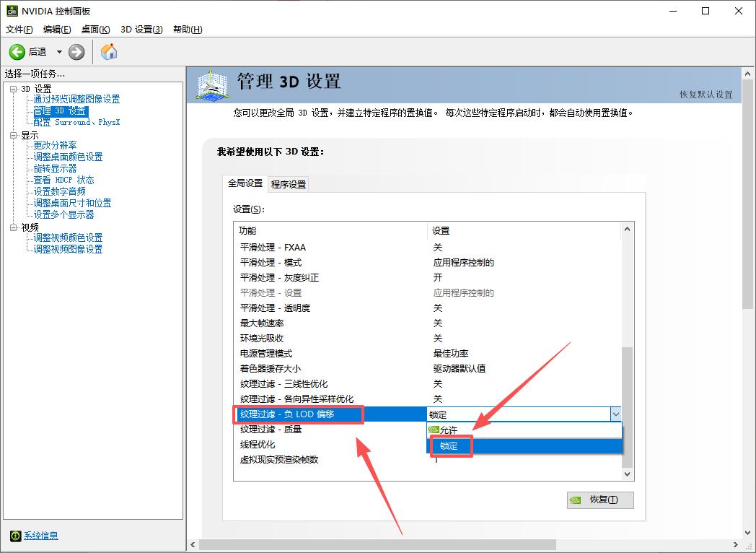Select the 平滑处理 - FXAA row
756x553 pixels.
[428, 247]
